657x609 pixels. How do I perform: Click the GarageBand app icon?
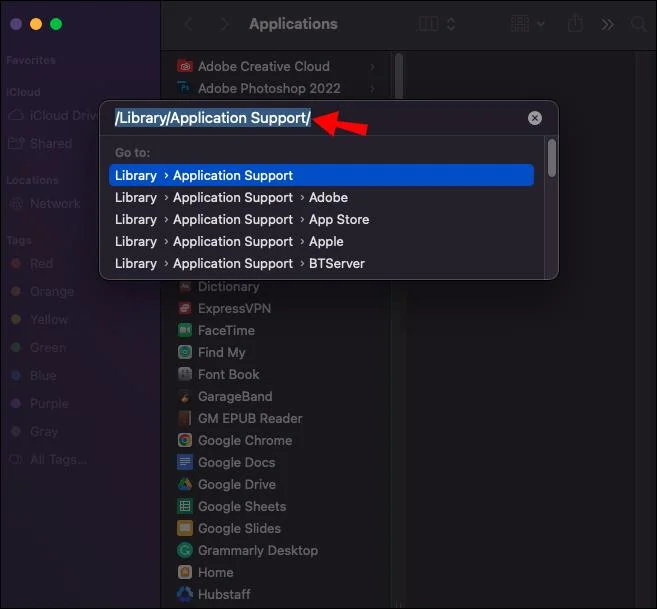[x=185, y=396]
